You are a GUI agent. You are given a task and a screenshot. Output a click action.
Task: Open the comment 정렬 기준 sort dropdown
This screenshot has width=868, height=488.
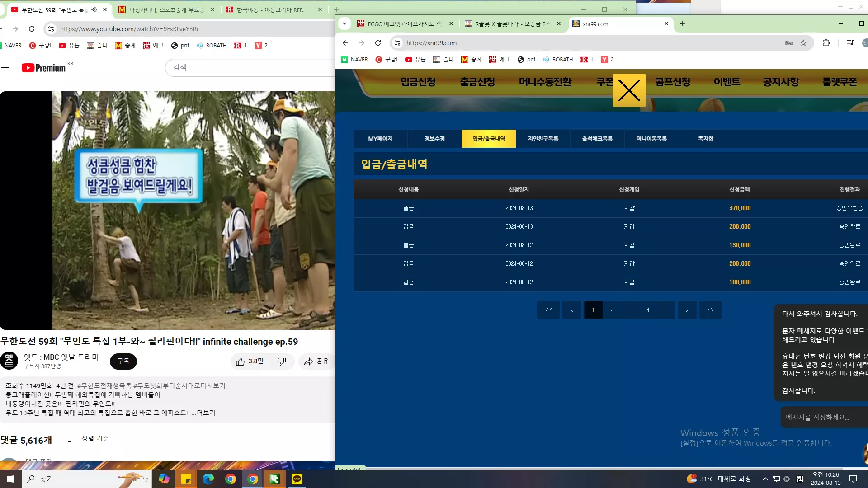point(89,439)
